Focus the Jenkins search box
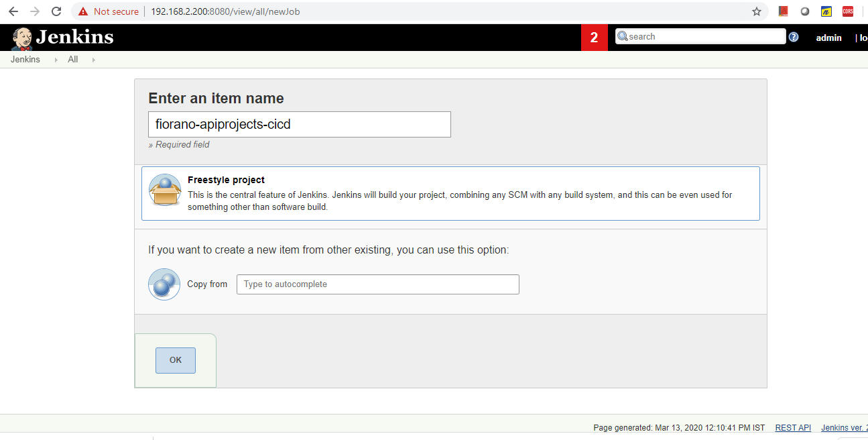Viewport: 868px width, 440px height. pos(700,36)
